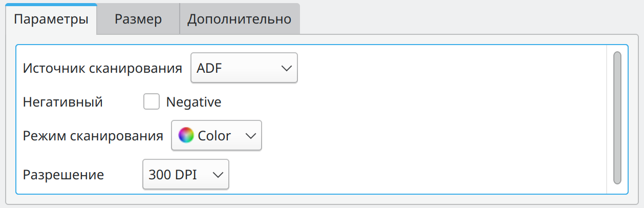The width and height of the screenshot is (644, 208).
Task: Open the 300 DPI resolution dropdown
Action: click(x=185, y=175)
